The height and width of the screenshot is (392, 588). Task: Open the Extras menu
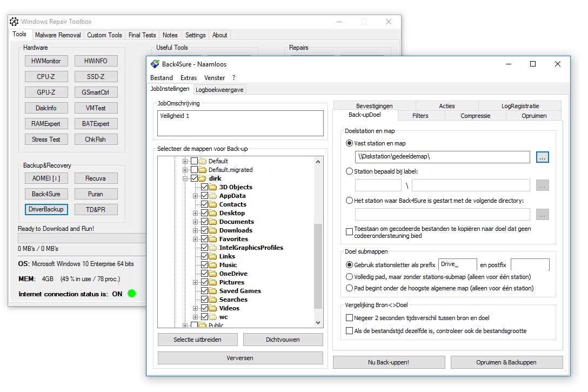click(x=188, y=78)
